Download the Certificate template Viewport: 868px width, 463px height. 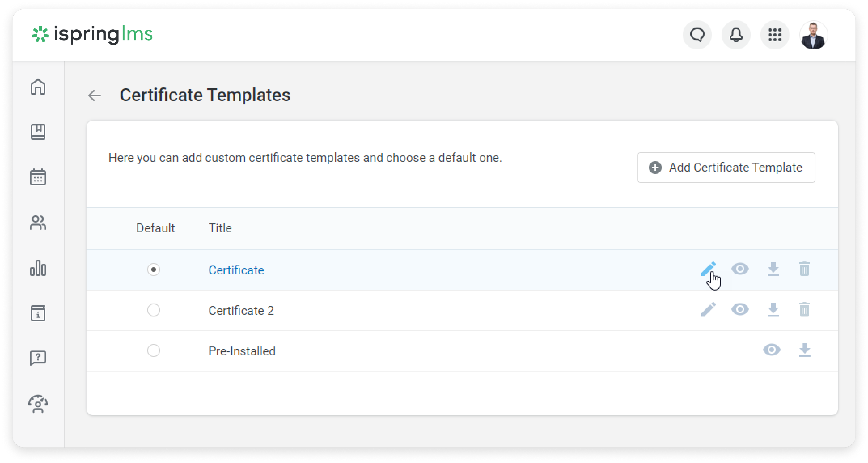(773, 269)
